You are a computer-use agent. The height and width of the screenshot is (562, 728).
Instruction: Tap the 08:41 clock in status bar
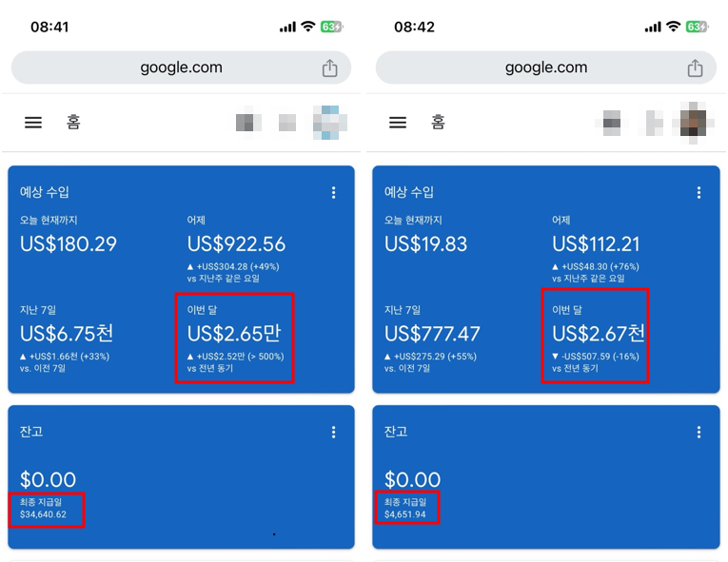(x=49, y=27)
